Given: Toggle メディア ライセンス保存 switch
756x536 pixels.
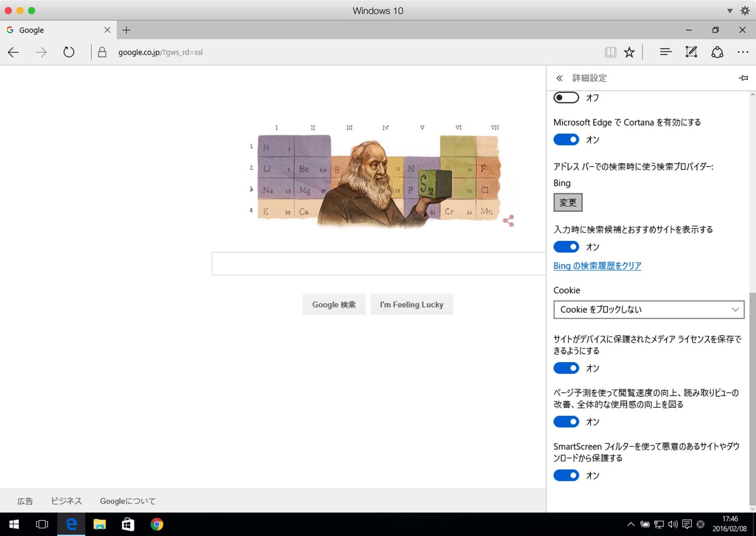Looking at the screenshot, I should [x=566, y=368].
